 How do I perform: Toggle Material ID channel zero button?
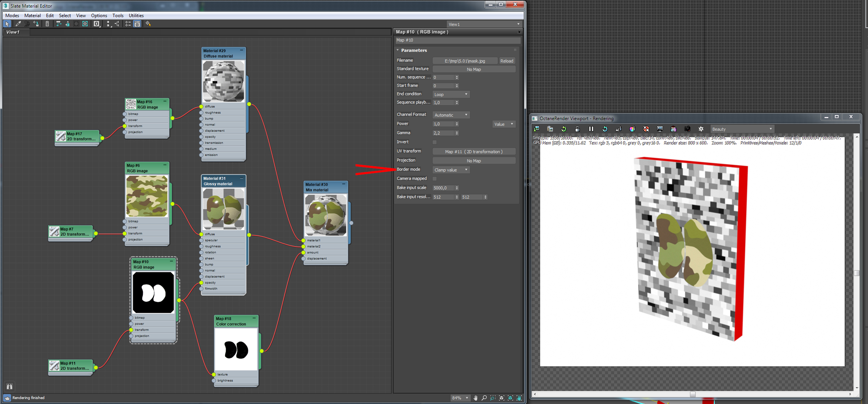[96, 24]
